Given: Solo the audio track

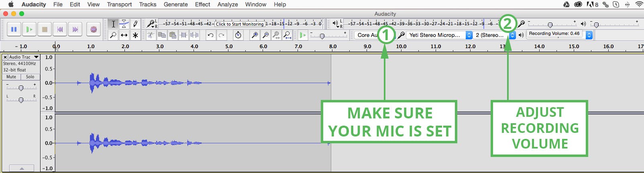Looking at the screenshot, I should coord(30,77).
